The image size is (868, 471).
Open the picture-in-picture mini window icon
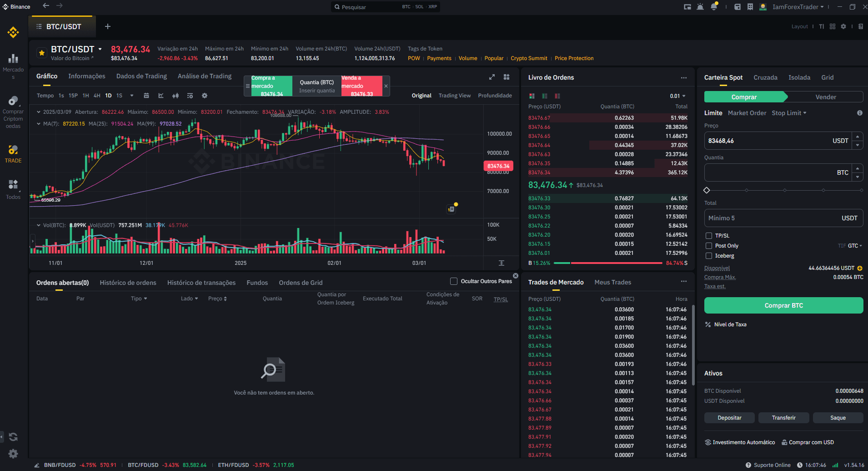tap(687, 7)
